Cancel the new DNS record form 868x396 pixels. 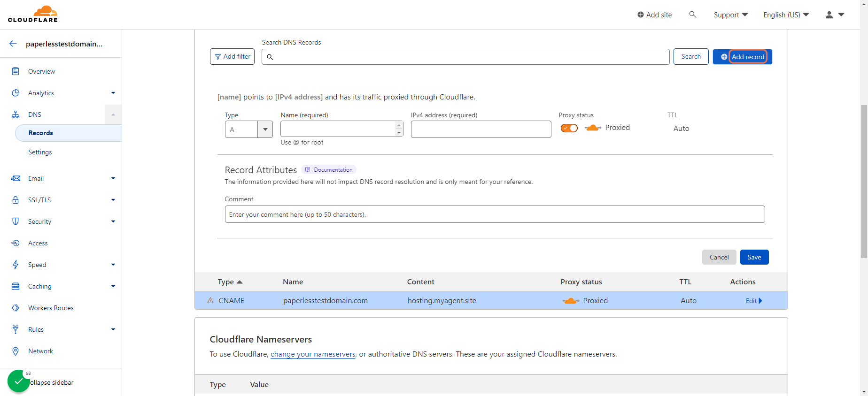[x=719, y=257]
